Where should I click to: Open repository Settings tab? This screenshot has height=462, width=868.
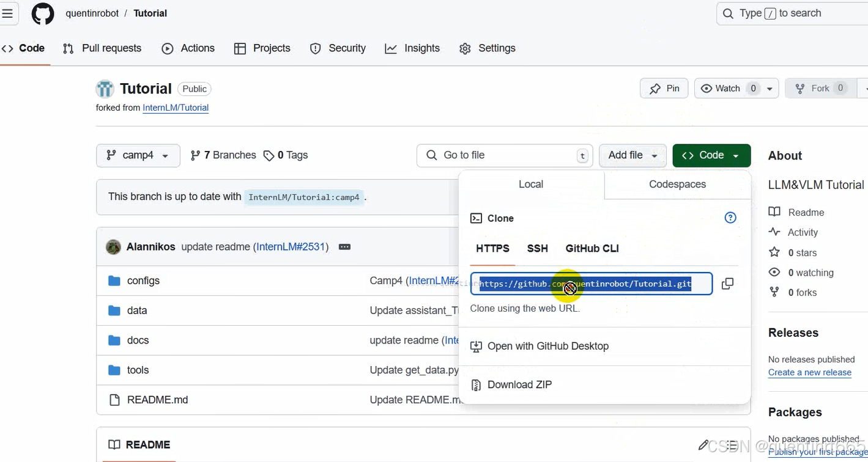[488, 48]
